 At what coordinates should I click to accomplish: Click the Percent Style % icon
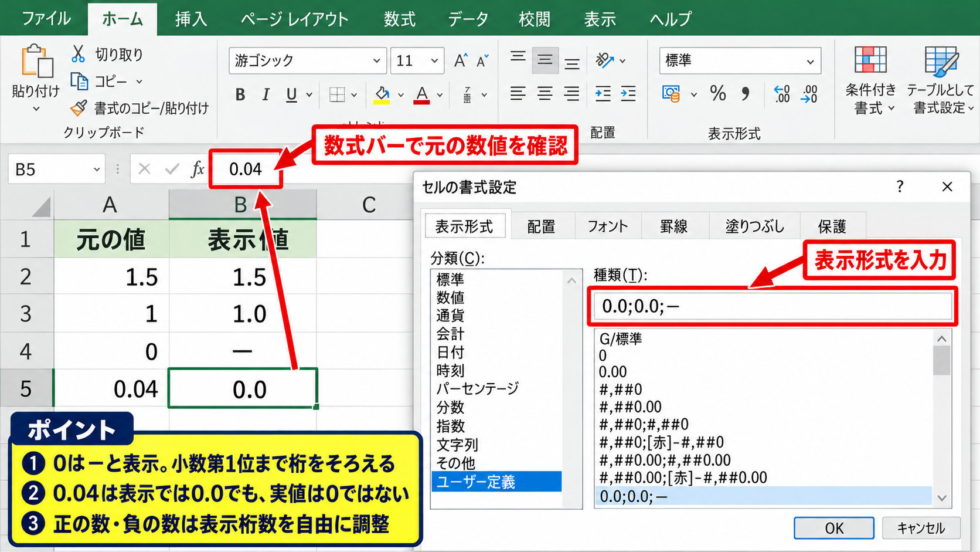point(718,93)
